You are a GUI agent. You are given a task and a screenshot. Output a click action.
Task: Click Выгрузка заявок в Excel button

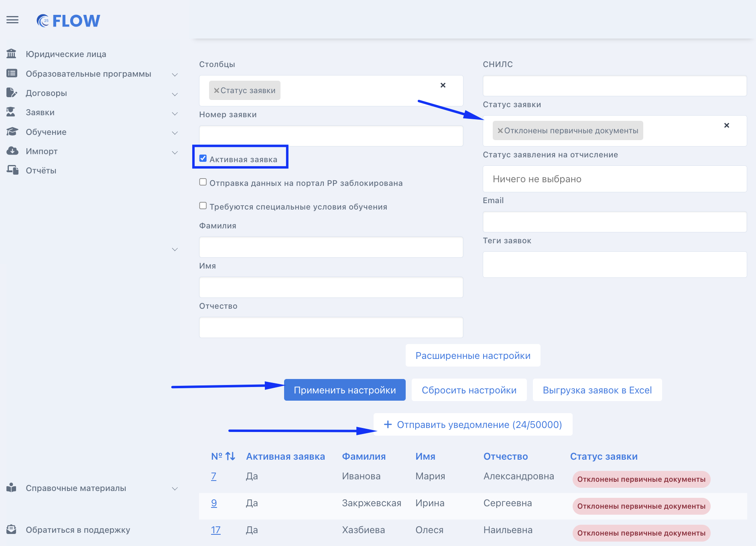(597, 390)
